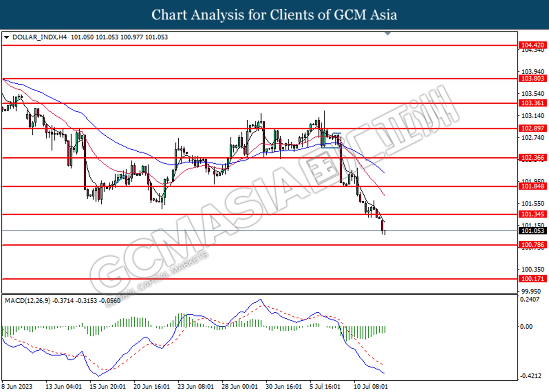The image size is (549, 392).
Task: Click the 23 Jun 08:01 time label
Action: (x=195, y=387)
